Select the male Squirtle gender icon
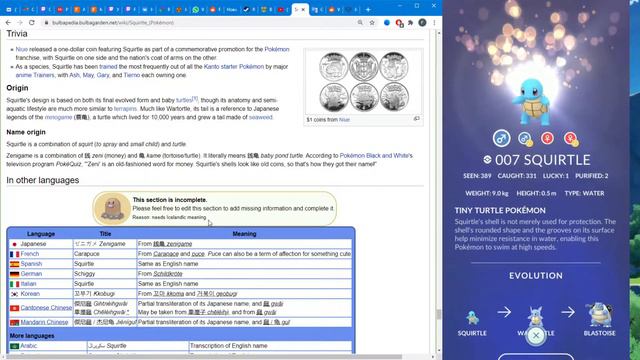Viewport: 640px width, 360px height. 501,138
